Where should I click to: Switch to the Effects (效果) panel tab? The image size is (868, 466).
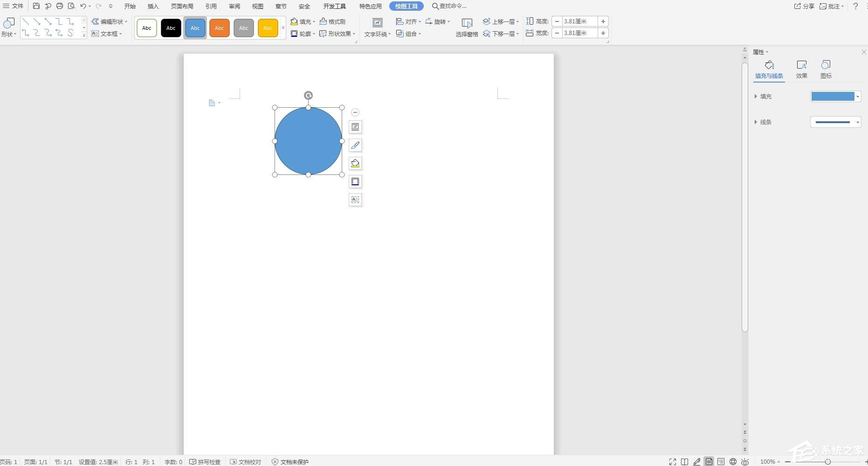801,69
